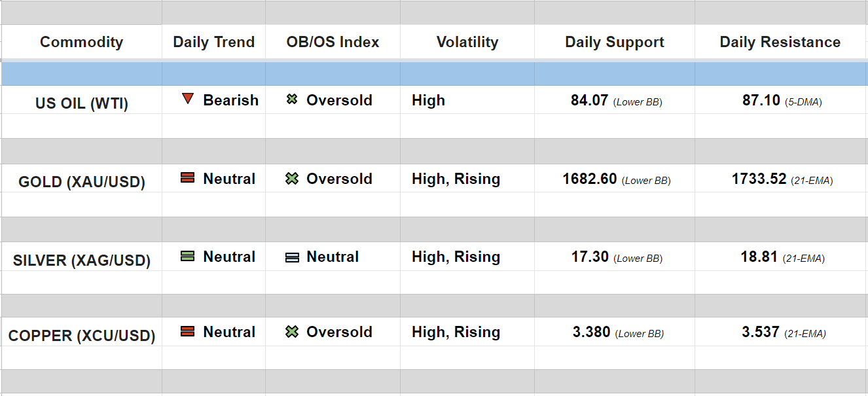868x396 pixels.
Task: Select the OB/OS Index column header
Action: pyautogui.click(x=333, y=42)
